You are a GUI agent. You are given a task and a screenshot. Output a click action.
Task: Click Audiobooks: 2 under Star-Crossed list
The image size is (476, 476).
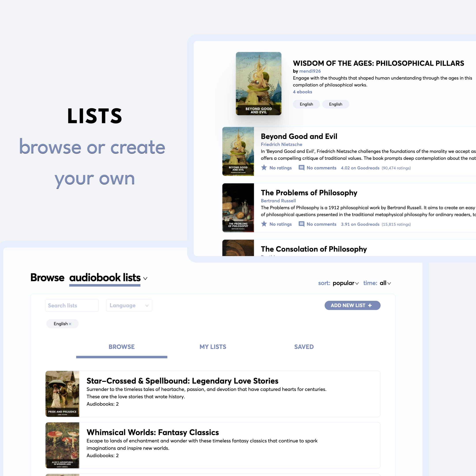102,404
